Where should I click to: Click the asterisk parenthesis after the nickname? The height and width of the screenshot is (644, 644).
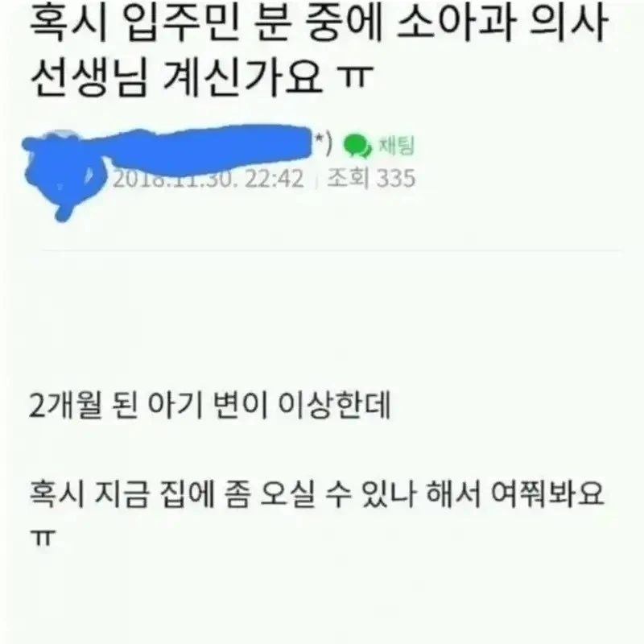click(324, 143)
